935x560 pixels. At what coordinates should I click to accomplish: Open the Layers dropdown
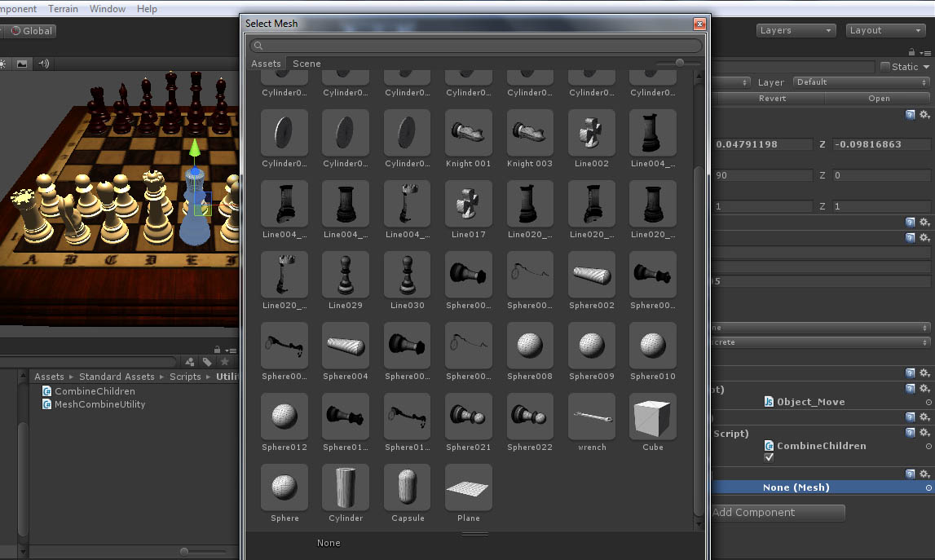[x=795, y=30]
